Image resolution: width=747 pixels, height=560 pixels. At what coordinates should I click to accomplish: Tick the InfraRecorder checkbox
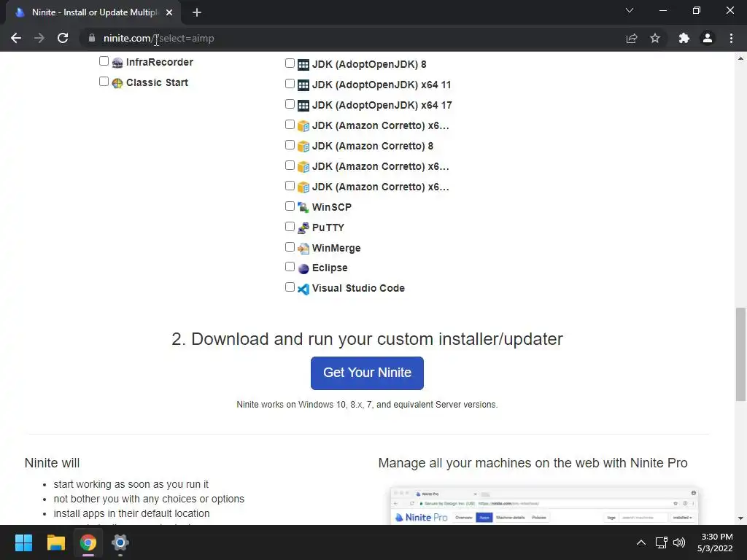104,61
